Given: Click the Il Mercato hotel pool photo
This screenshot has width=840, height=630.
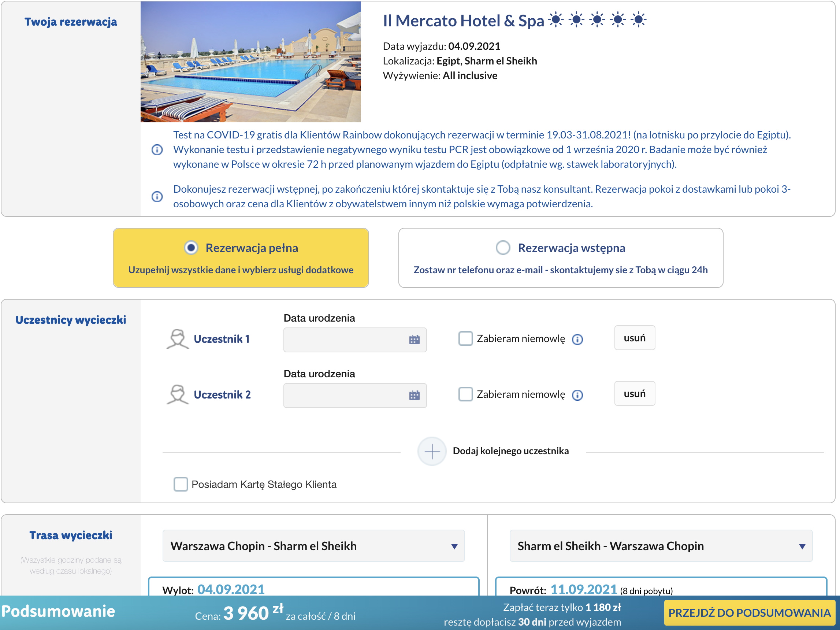Looking at the screenshot, I should (x=250, y=62).
